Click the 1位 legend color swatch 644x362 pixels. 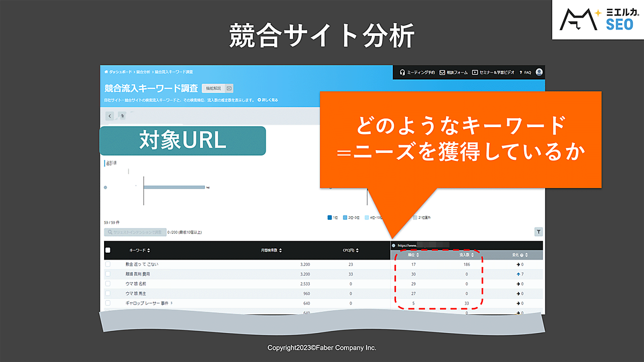pos(330,218)
